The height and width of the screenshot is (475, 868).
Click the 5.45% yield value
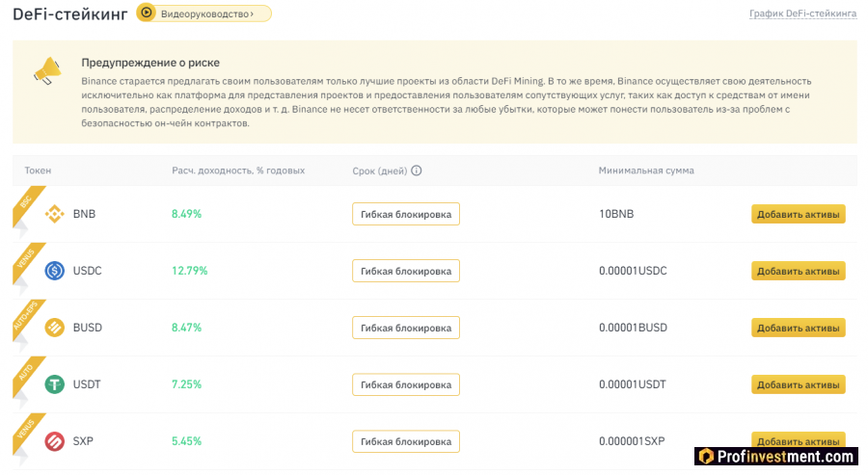click(x=186, y=441)
